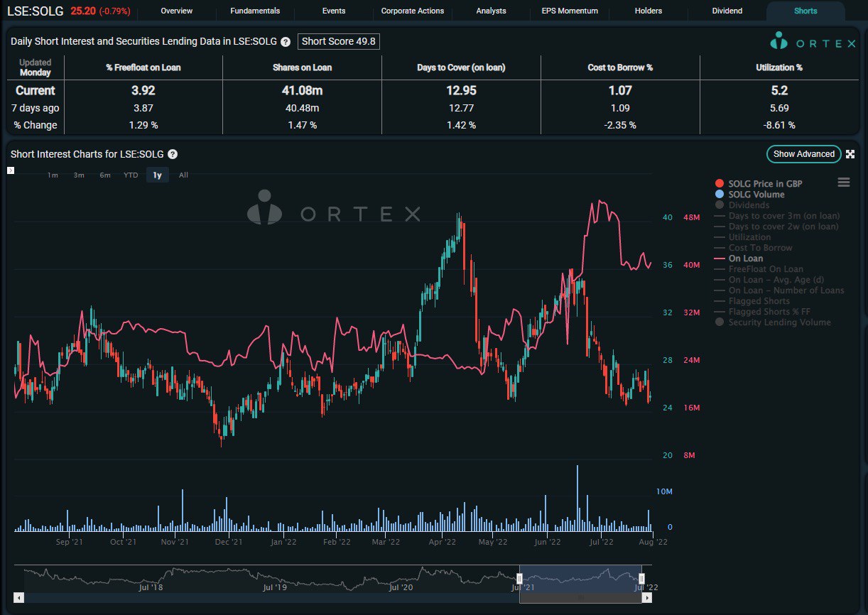Enable Flagged Shorts series in legend
This screenshot has width=868, height=615.
(752, 301)
